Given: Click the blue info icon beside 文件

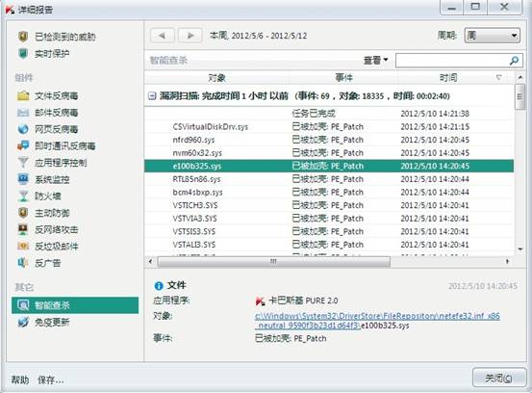Looking at the screenshot, I should click(x=159, y=286).
